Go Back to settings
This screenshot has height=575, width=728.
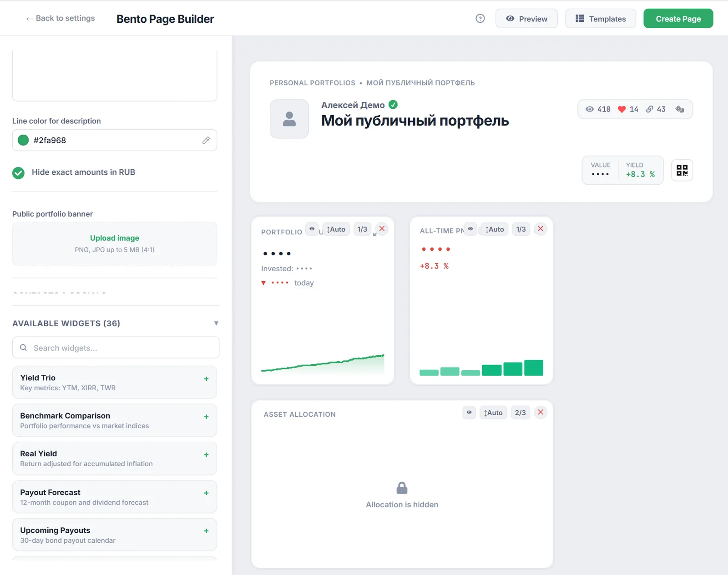point(61,18)
